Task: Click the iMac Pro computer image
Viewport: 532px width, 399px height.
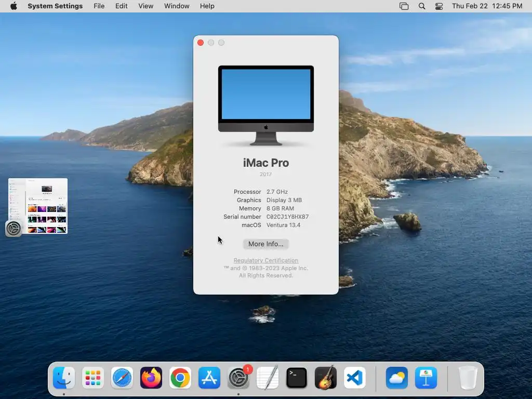Action: coord(265,105)
